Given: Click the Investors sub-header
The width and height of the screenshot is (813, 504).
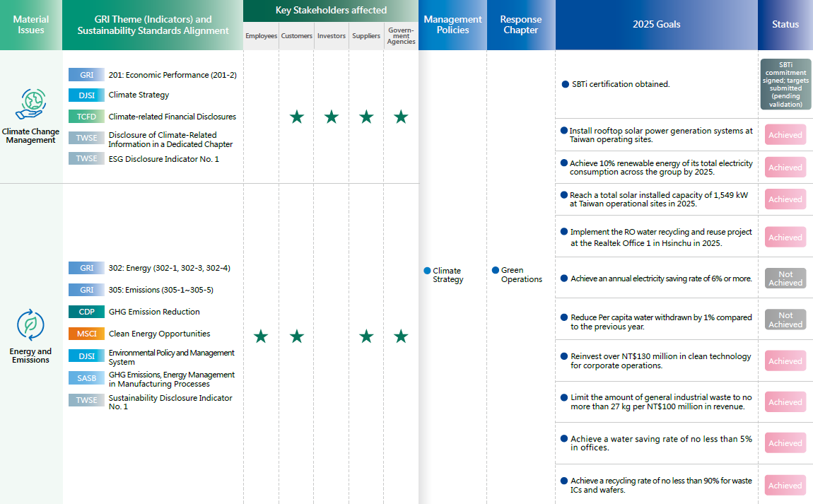Looking at the screenshot, I should (x=332, y=36).
